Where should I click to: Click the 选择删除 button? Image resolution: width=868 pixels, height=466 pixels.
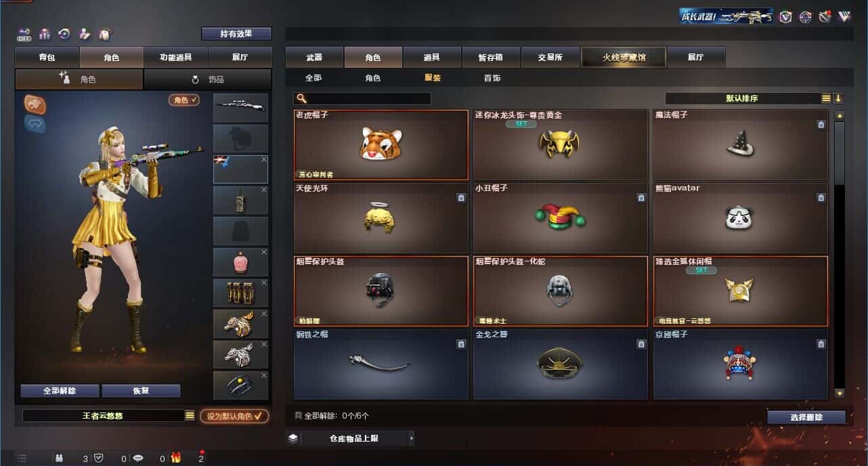click(x=806, y=417)
